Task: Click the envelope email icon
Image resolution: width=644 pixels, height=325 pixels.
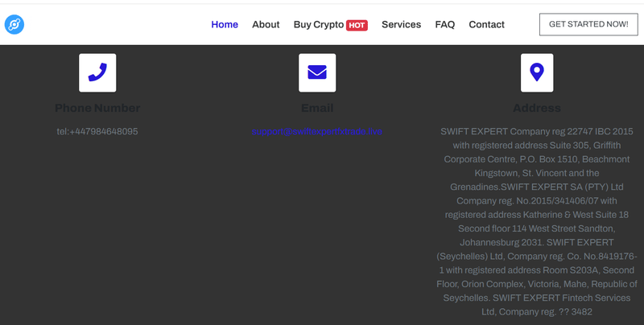Action: point(317,72)
